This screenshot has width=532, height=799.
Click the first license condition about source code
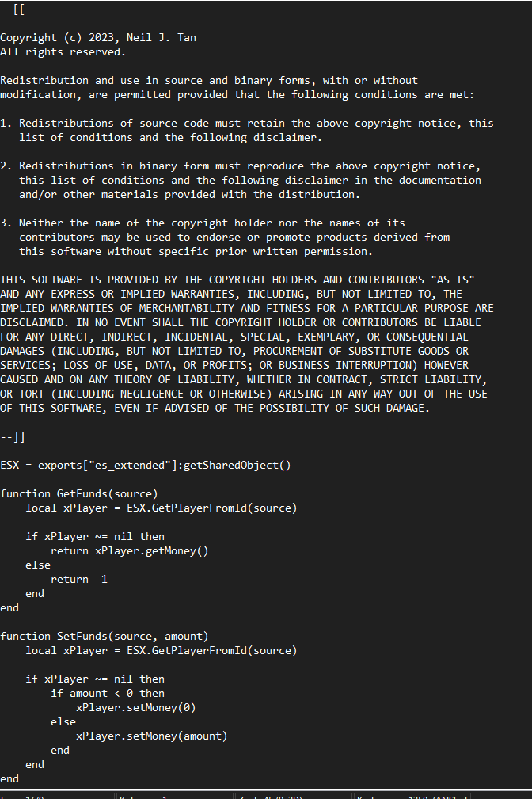[255, 123]
